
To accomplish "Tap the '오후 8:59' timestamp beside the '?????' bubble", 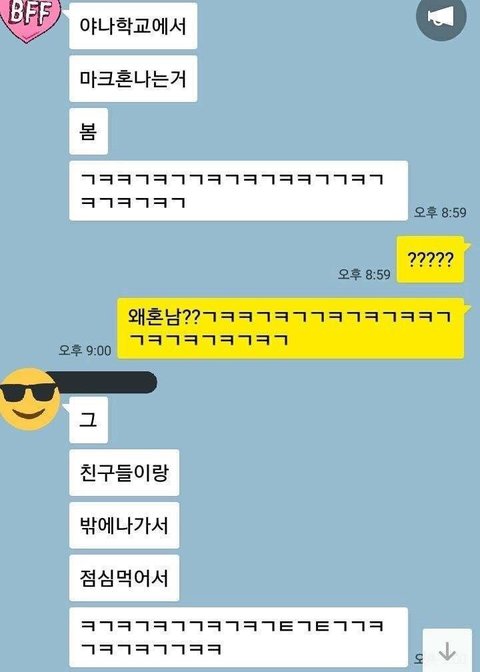I will [364, 274].
